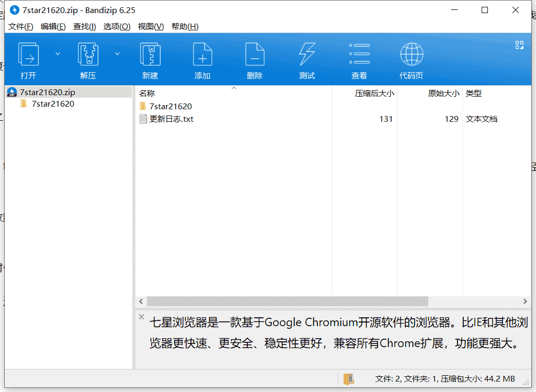The image size is (536, 392).
Task: Maximize the Bandizip window
Action: (485, 10)
